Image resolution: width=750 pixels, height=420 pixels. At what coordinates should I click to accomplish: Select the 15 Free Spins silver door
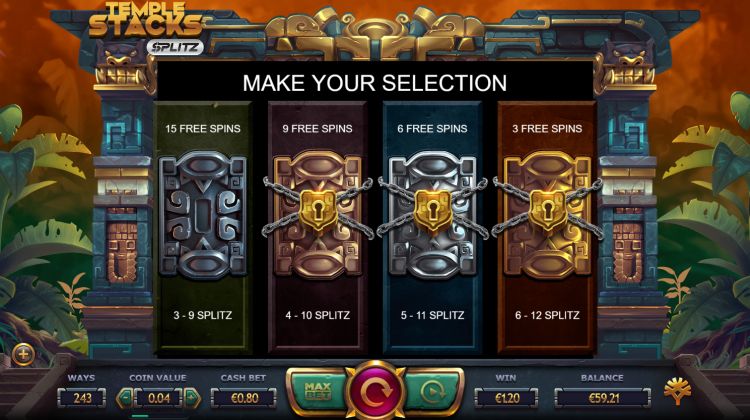(203, 214)
